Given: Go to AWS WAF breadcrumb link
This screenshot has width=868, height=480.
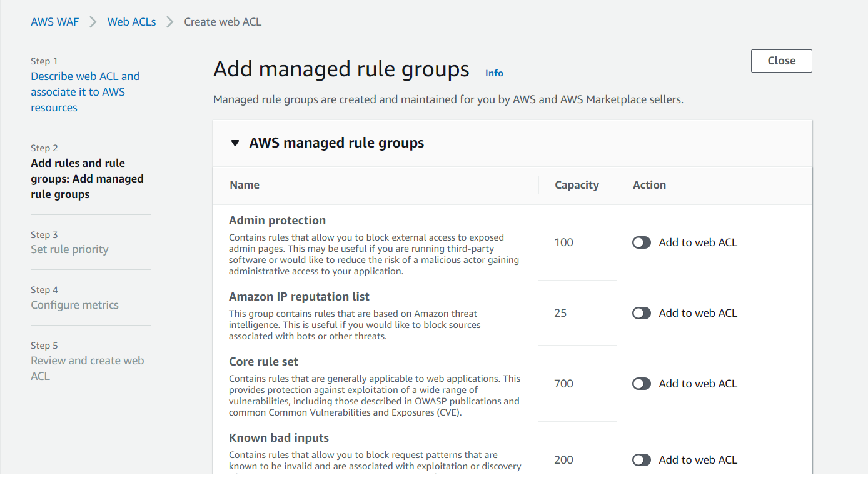Looking at the screenshot, I should [x=55, y=22].
